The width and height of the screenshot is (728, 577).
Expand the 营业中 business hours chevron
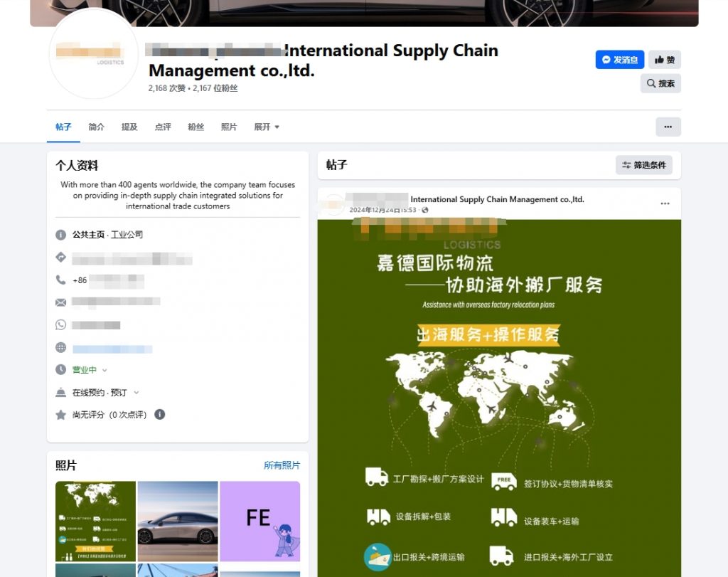105,370
